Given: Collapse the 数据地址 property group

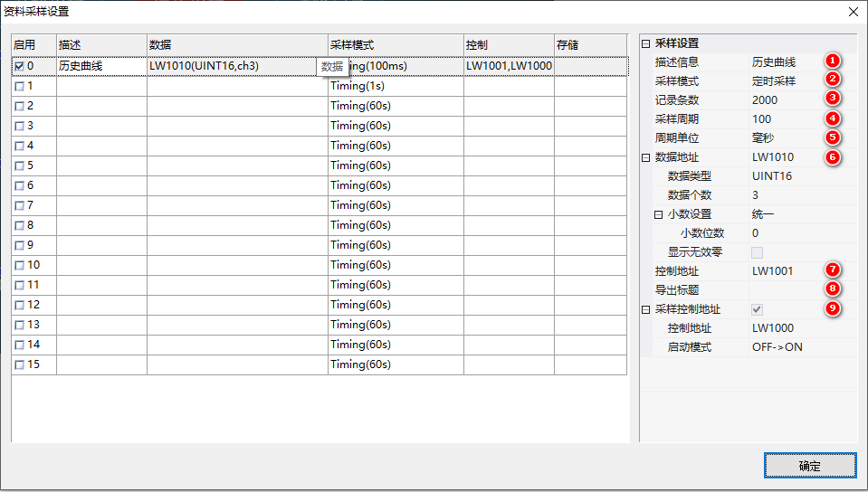Looking at the screenshot, I should pyautogui.click(x=645, y=157).
